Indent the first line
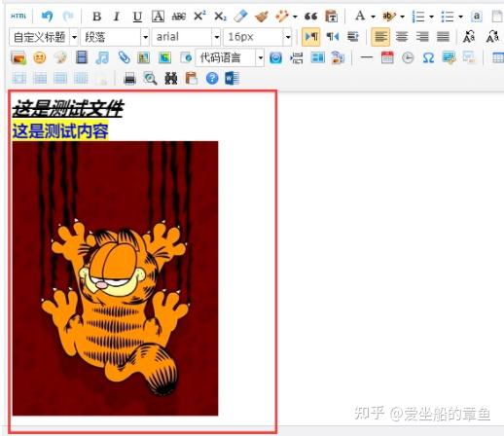The image size is (504, 436). click(x=353, y=37)
